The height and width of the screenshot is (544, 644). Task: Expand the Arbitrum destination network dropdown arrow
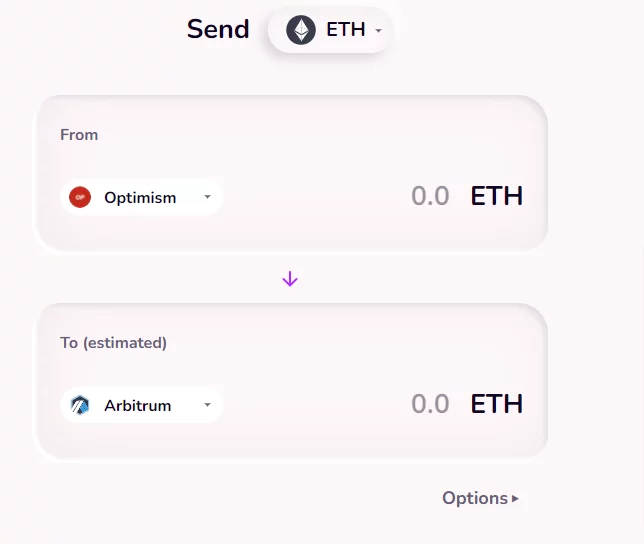click(x=207, y=405)
